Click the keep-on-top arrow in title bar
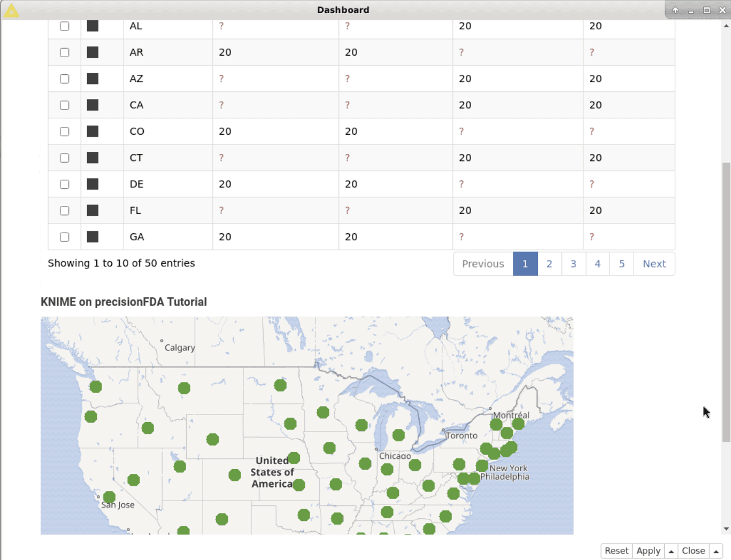This screenshot has height=560, width=731. [675, 10]
